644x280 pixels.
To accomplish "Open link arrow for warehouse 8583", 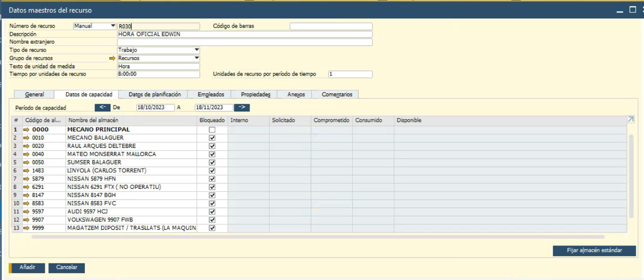I will pyautogui.click(x=26, y=204).
